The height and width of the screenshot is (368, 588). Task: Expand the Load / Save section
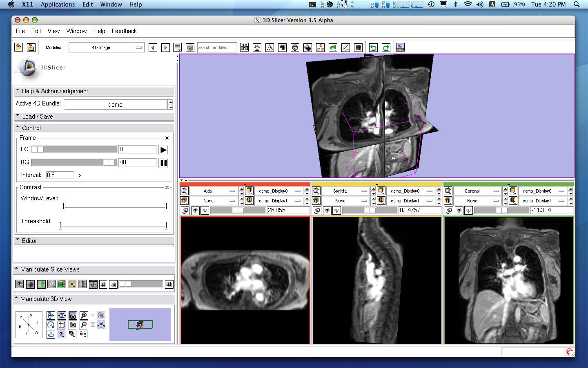[x=38, y=117]
